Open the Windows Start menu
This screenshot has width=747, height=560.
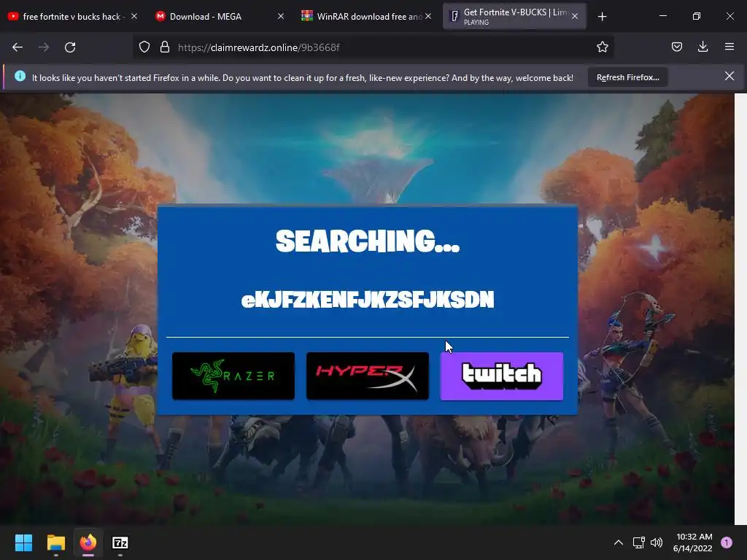pos(23,542)
